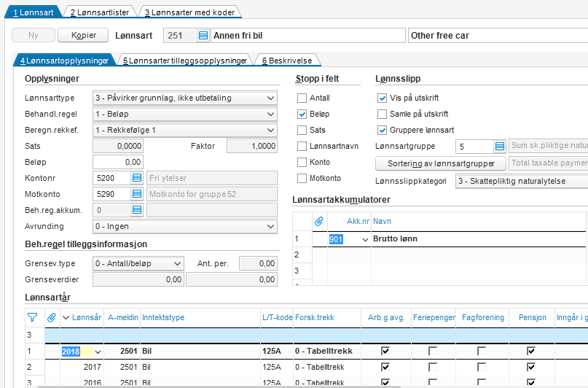
Task: Click paperclip icon in Lønnsartår grid header
Action: point(52,317)
